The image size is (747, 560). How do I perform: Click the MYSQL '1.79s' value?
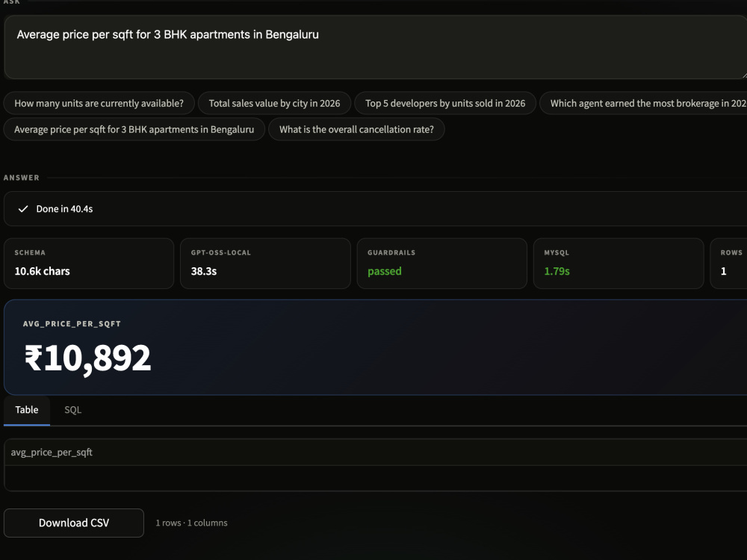tap(557, 272)
